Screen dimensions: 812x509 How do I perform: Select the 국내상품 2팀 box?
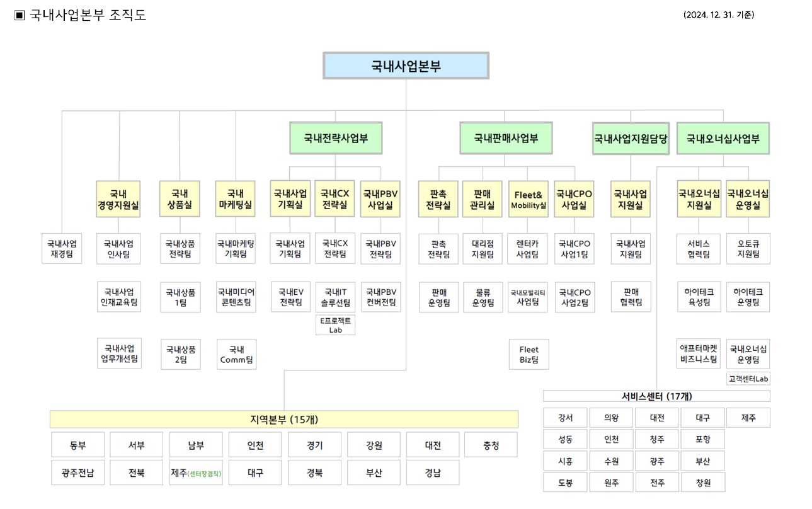click(x=180, y=354)
